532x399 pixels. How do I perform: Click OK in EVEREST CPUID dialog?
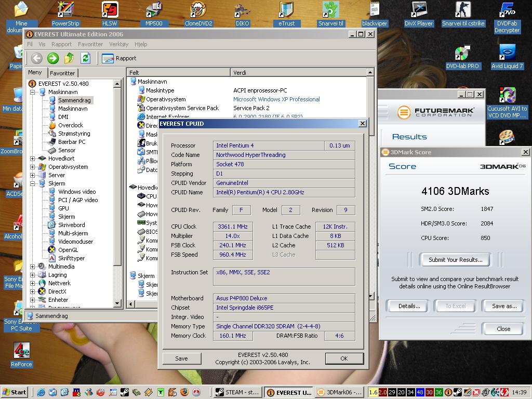[x=344, y=358]
